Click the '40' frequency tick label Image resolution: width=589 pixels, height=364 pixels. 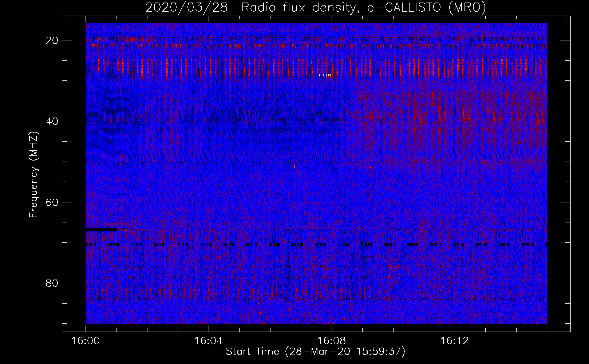52,121
